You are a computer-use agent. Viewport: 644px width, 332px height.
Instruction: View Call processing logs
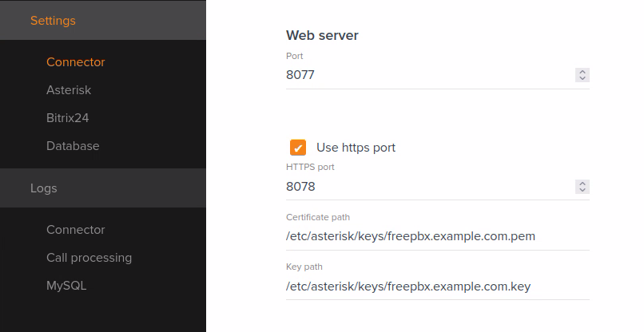pyautogui.click(x=89, y=258)
